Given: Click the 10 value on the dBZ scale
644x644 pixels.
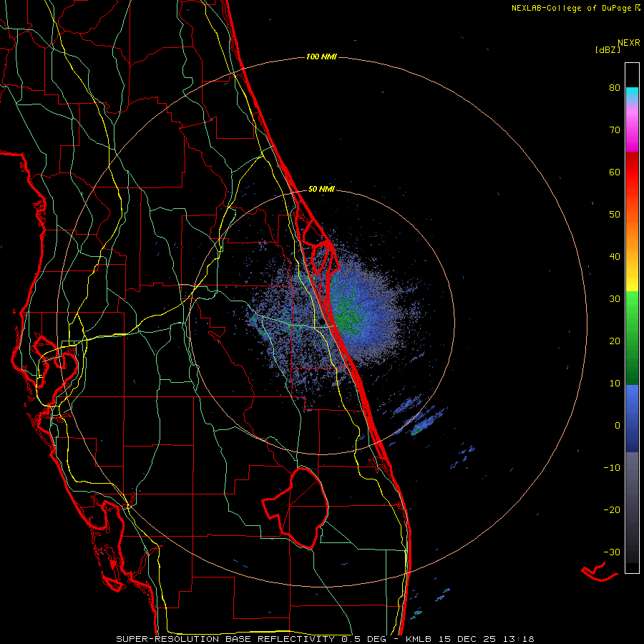Looking at the screenshot, I should pyautogui.click(x=615, y=384).
